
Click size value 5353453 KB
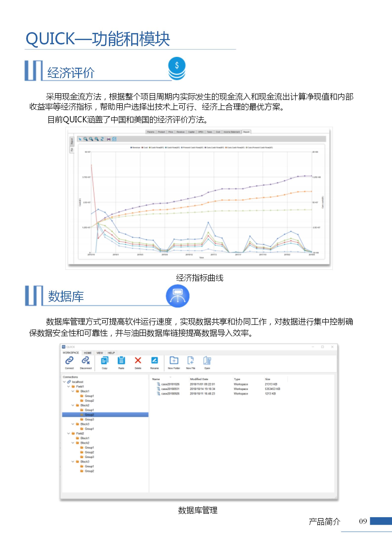coord(272,389)
